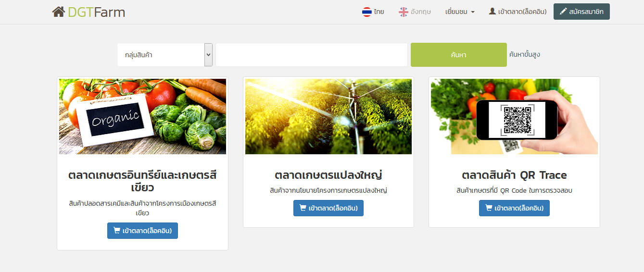Click the DGTFarm logo text
Image resolution: width=644 pixels, height=272 pixels.
(96, 12)
